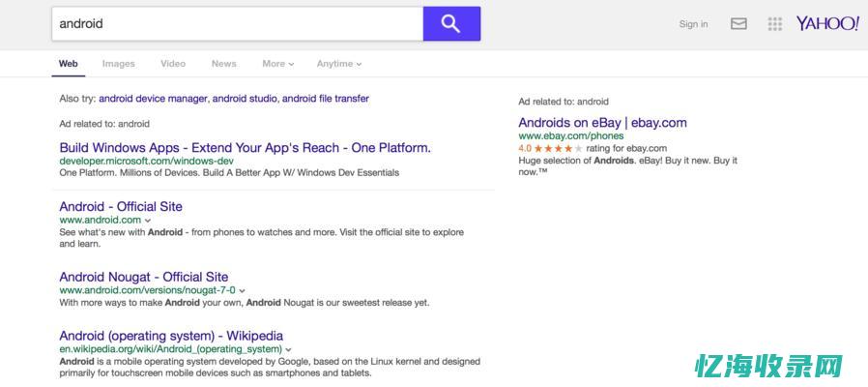
Task: Try suggestion android device manager
Action: click(x=154, y=99)
